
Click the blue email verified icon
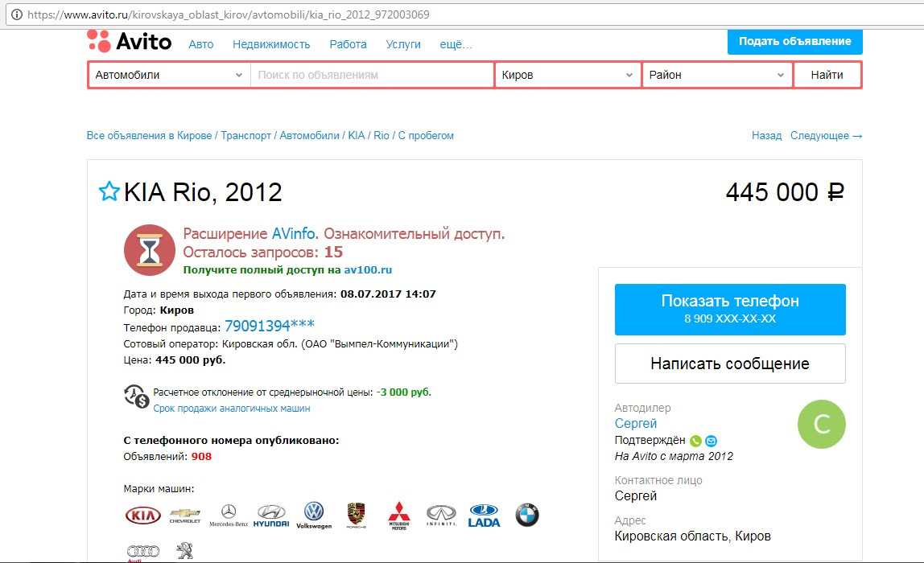[712, 441]
